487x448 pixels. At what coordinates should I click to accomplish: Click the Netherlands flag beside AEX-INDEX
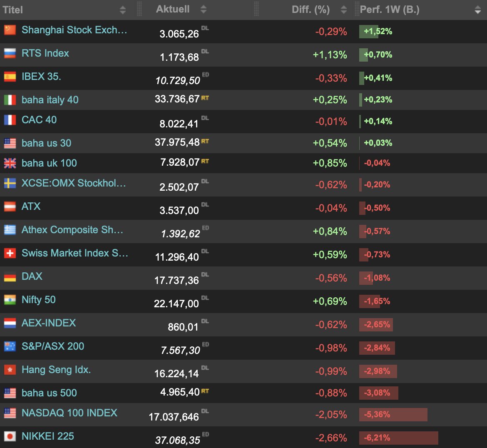point(10,323)
